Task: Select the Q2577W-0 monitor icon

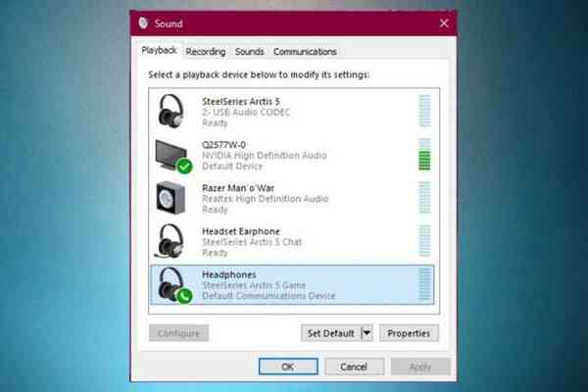Action: [x=173, y=156]
